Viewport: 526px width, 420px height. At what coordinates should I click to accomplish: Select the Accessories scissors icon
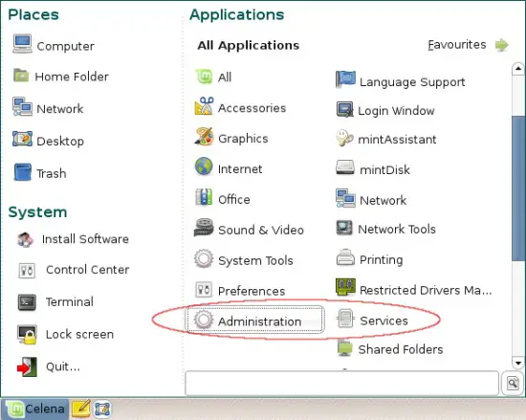(204, 106)
